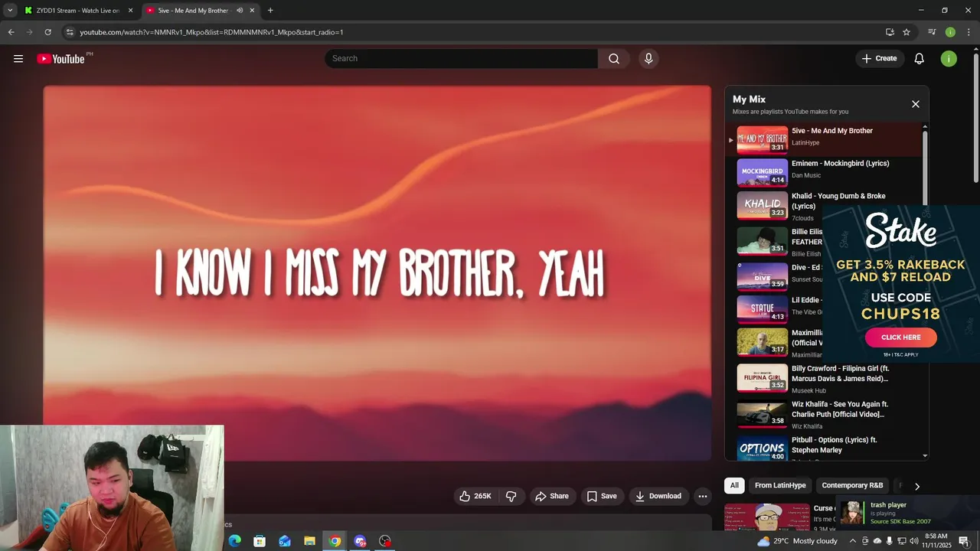Select the From LatinHype chip
Image resolution: width=980 pixels, height=551 pixels.
tap(780, 485)
